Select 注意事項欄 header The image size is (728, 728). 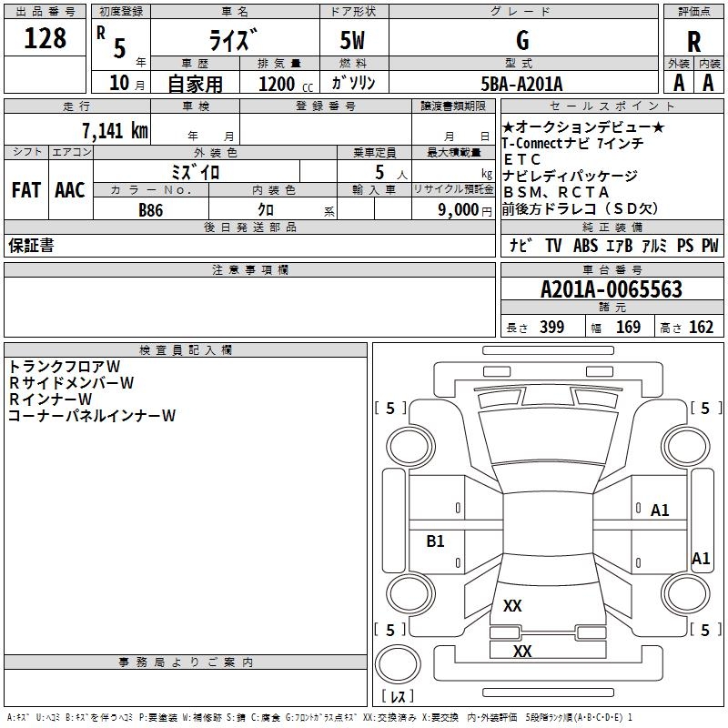(250, 269)
